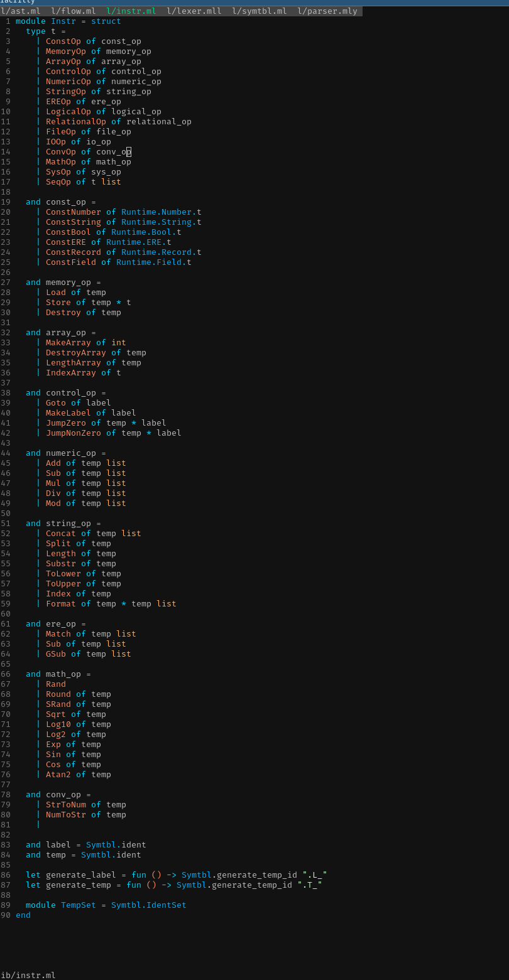Screen dimensions: 509x980
Task: Click 'LengthArray' on line 35
Action: pyautogui.click(x=74, y=363)
